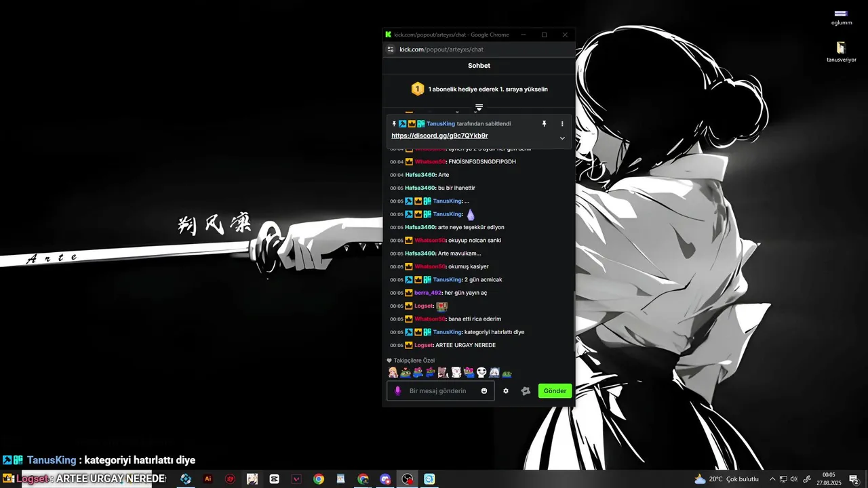Expand the pinned message chevron
This screenshot has height=488, width=868.
[x=562, y=138]
